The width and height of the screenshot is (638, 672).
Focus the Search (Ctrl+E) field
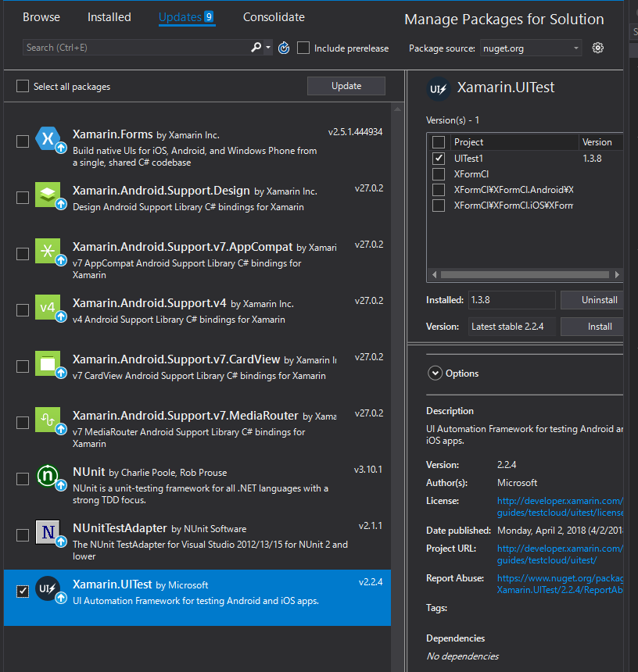[136, 48]
